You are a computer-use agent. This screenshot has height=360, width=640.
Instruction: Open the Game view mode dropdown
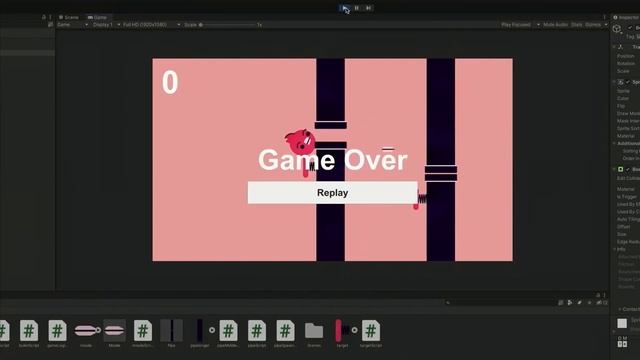point(72,25)
